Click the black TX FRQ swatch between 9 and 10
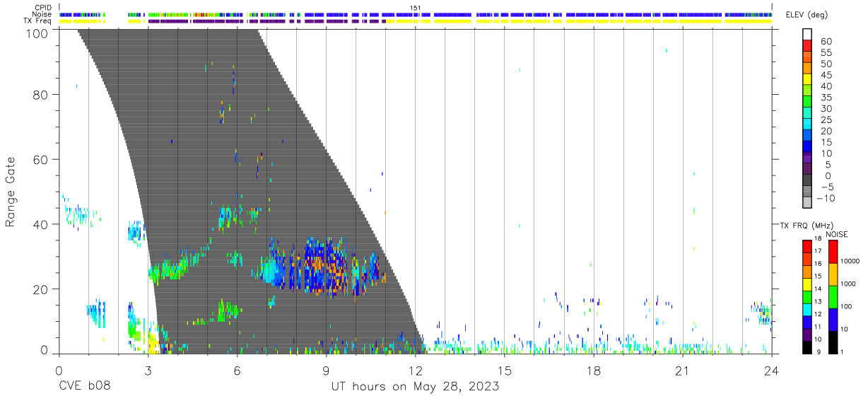Screen dimensions: 868x401 (807, 347)
